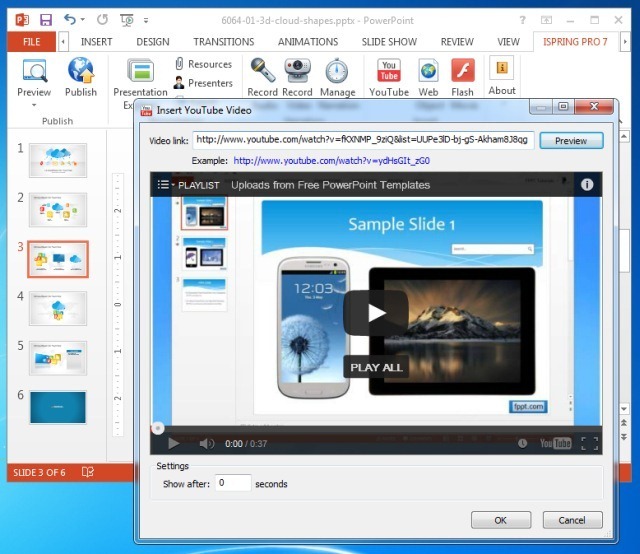The width and height of the screenshot is (640, 554).
Task: Select slide 3 thumbnail
Action: 58,259
